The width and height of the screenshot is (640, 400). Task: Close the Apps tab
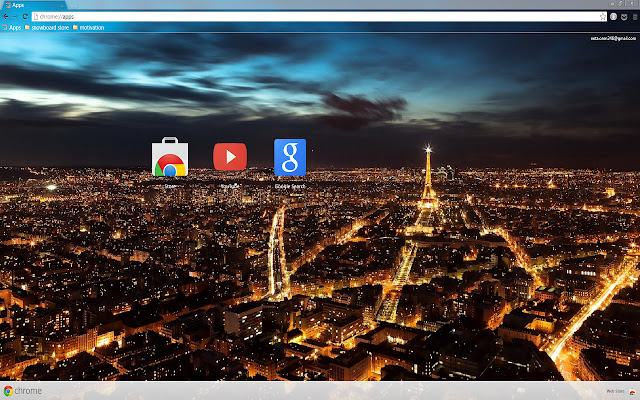[x=62, y=5]
